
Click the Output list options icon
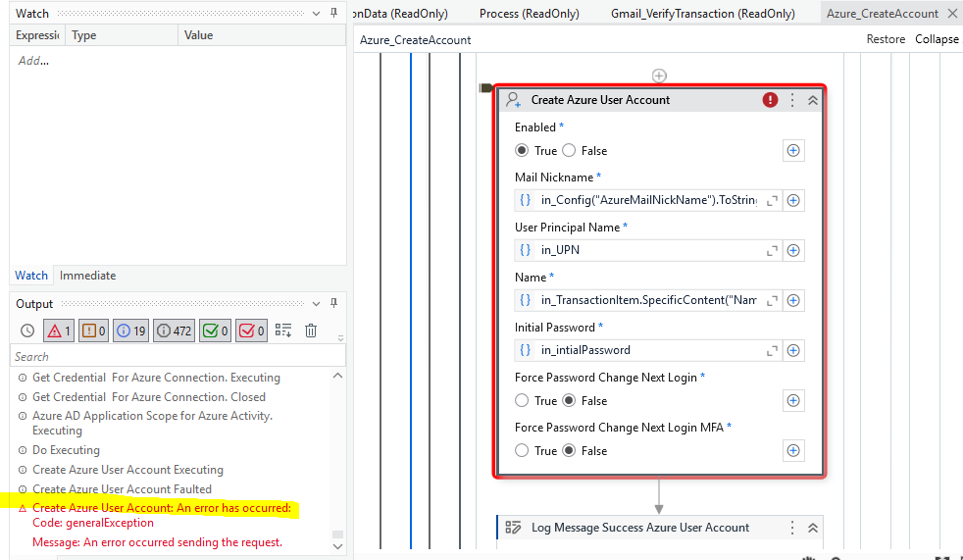click(x=283, y=331)
